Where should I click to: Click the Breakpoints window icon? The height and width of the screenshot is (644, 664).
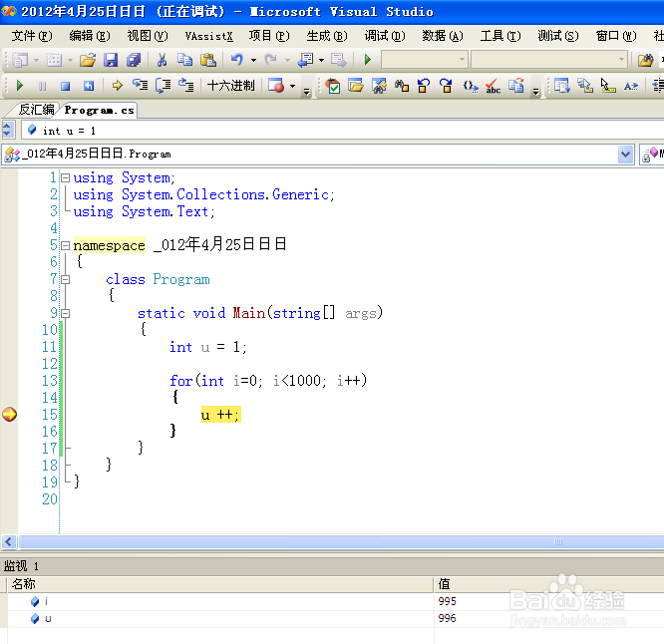[x=276, y=86]
